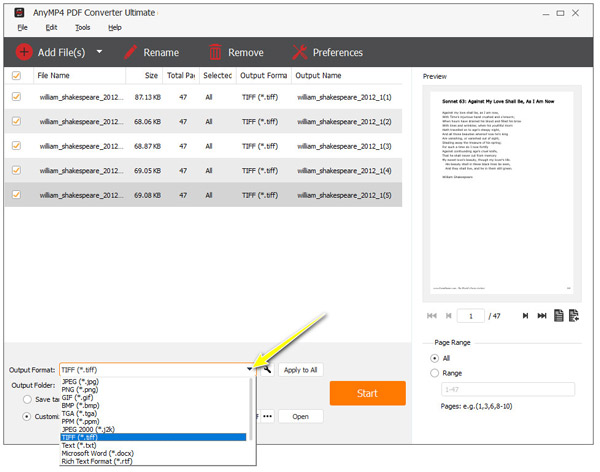The width and height of the screenshot is (600, 472).
Task: Go to first preview page
Action: pos(432,316)
